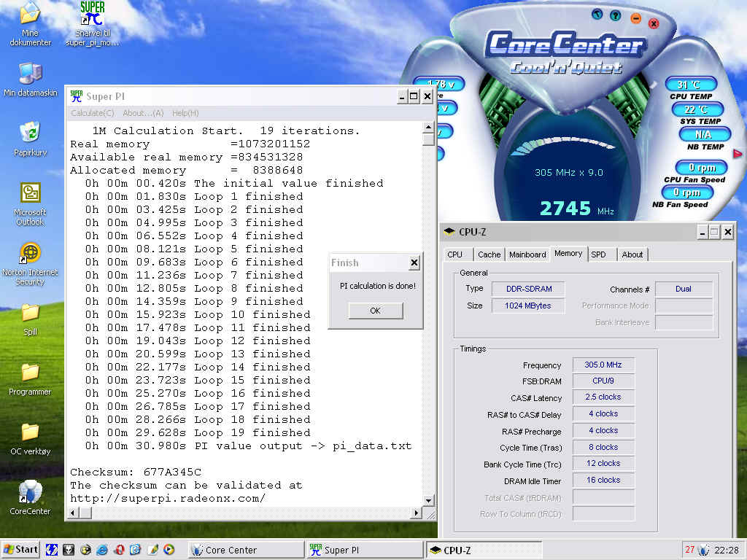
Task: Open the Windows Start menu
Action: (20, 550)
